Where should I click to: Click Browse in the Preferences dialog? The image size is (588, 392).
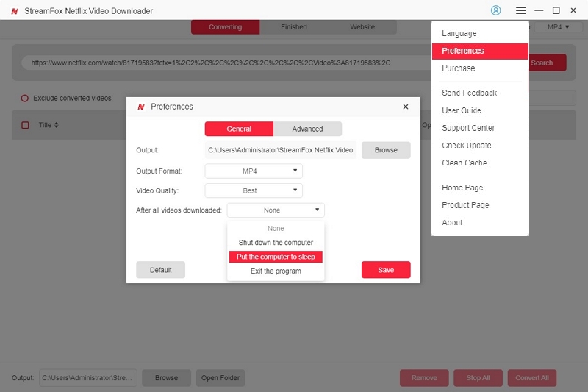[386, 150]
